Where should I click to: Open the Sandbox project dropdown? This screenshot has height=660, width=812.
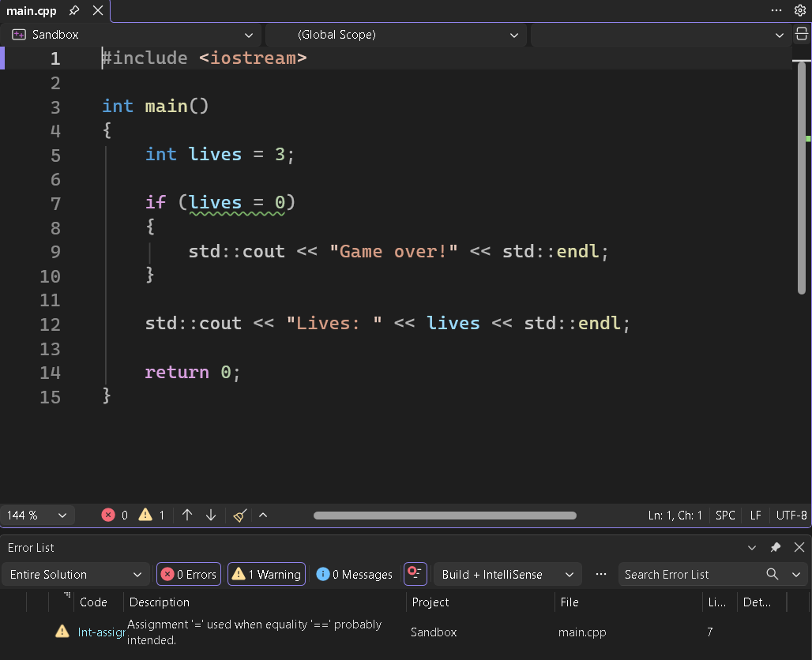coord(133,35)
